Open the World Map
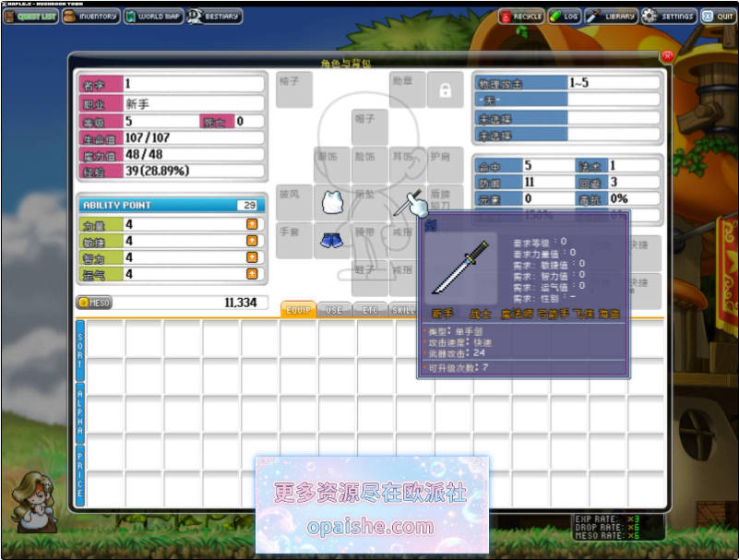 click(154, 17)
